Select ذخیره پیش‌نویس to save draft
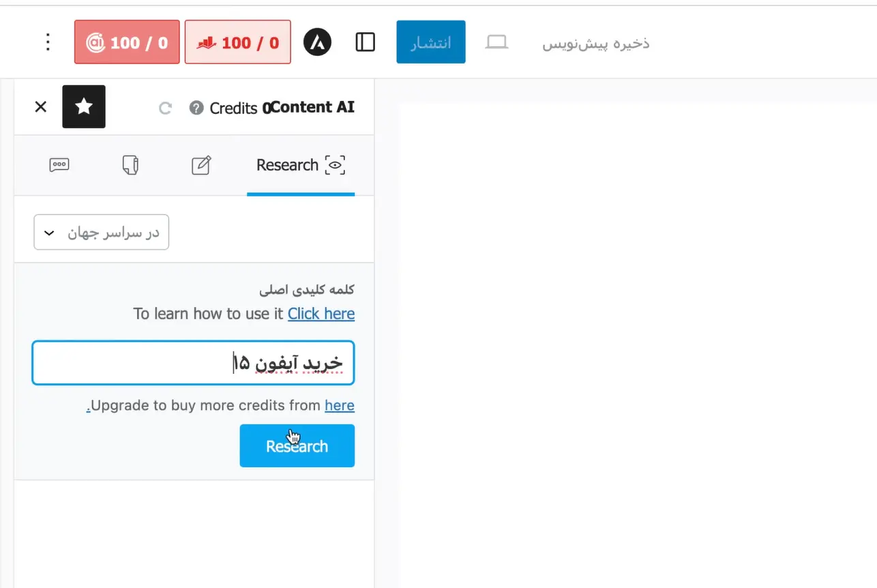877x588 pixels. tap(595, 43)
